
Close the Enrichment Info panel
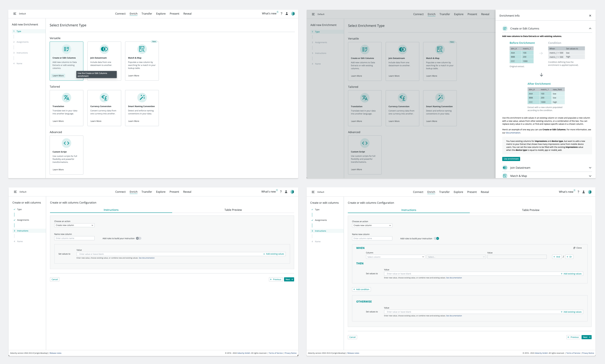[590, 16]
